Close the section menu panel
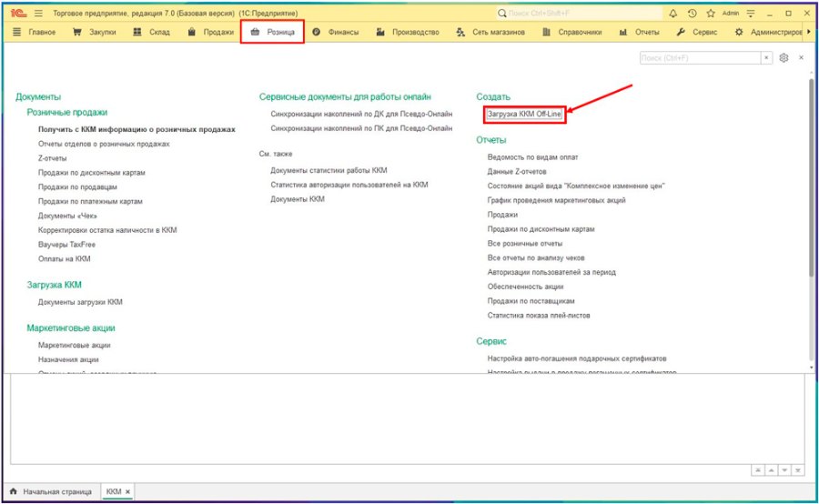 click(x=801, y=58)
